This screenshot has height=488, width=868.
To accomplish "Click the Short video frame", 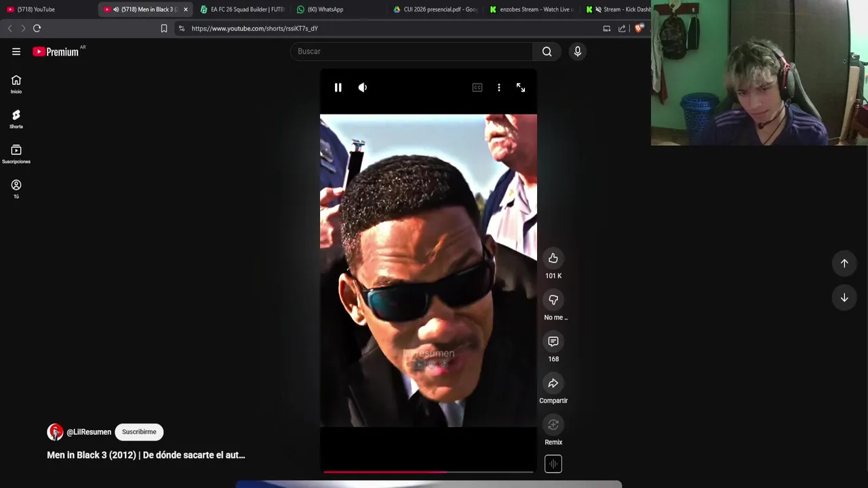I will [x=429, y=271].
